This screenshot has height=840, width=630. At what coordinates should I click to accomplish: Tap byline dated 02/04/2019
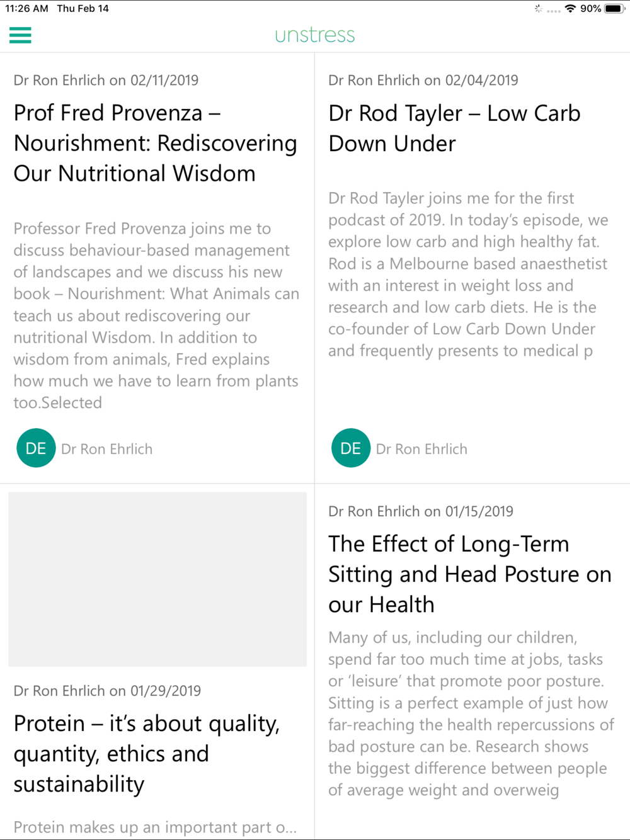[x=423, y=80]
